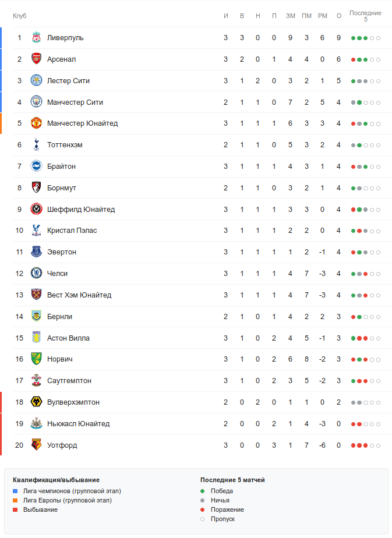This screenshot has width=392, height=538.
Task: Click the Watford crest icon
Action: coord(37,445)
